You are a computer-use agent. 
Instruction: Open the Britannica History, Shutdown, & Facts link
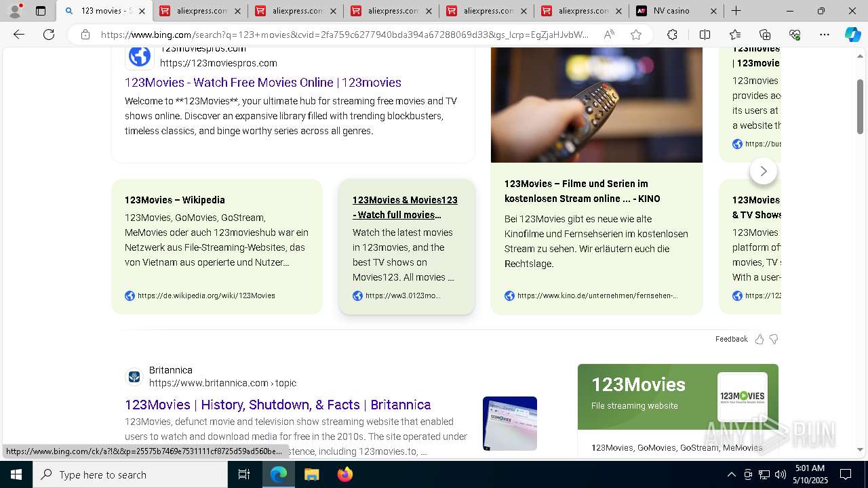pyautogui.click(x=278, y=405)
